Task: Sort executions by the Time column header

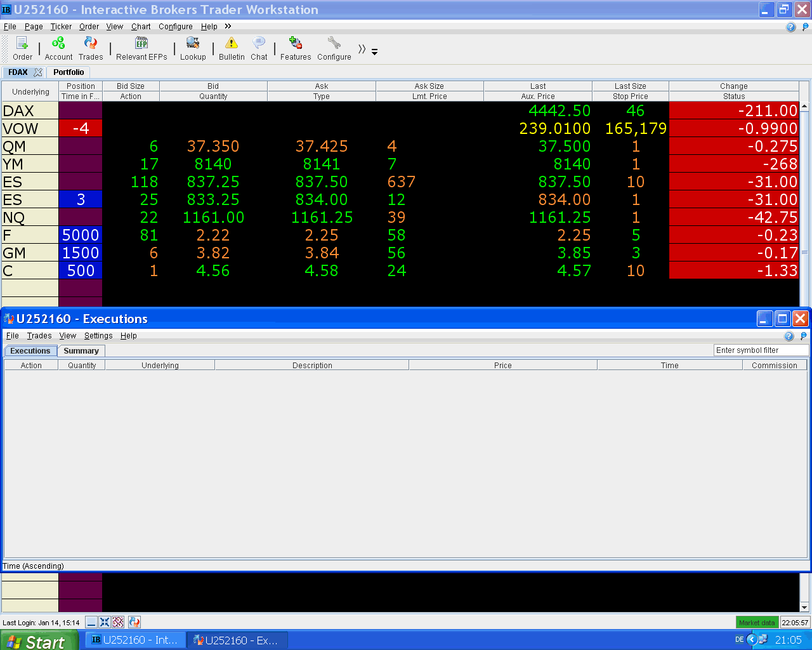Action: (x=670, y=366)
